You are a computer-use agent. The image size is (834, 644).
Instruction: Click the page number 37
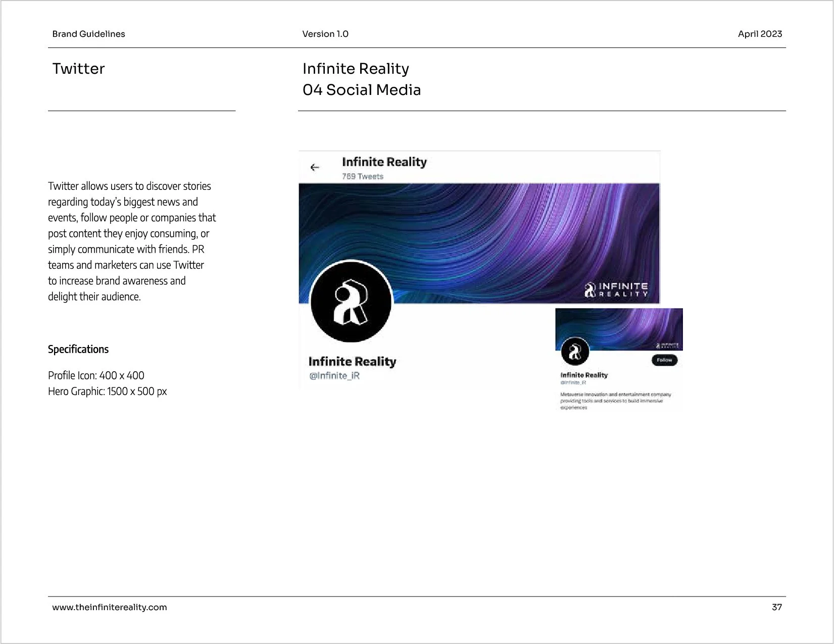point(777,607)
